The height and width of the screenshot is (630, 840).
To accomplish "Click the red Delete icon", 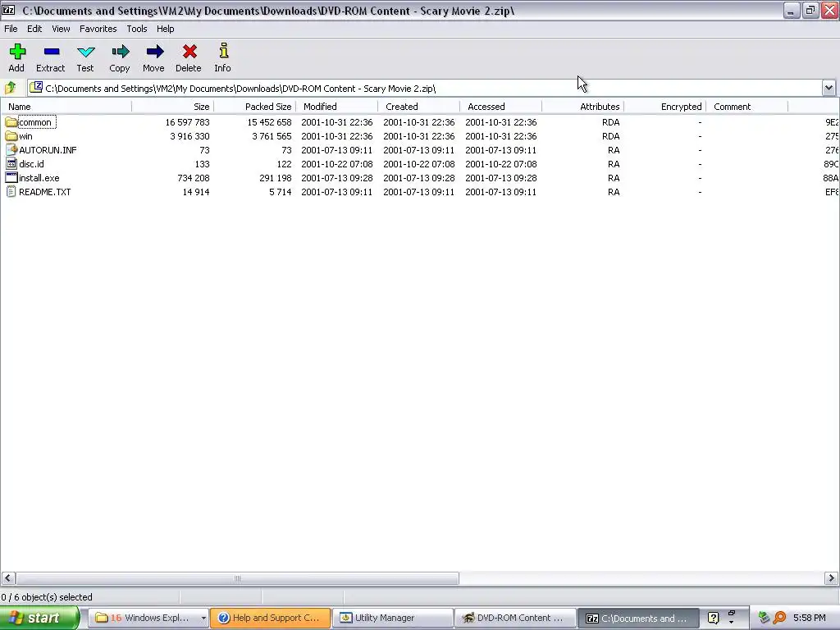I will pyautogui.click(x=189, y=52).
